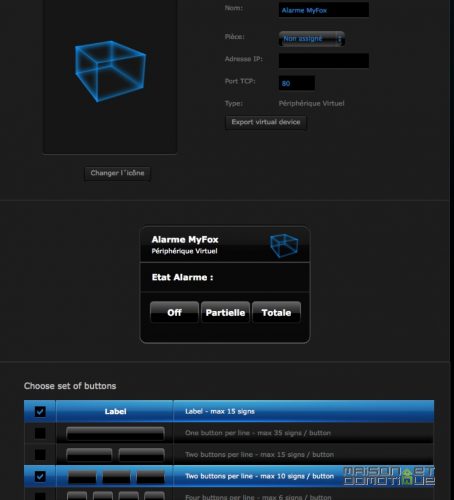This screenshot has width=454, height=500.
Task: Click the large blue cube device icon
Action: 110,71
